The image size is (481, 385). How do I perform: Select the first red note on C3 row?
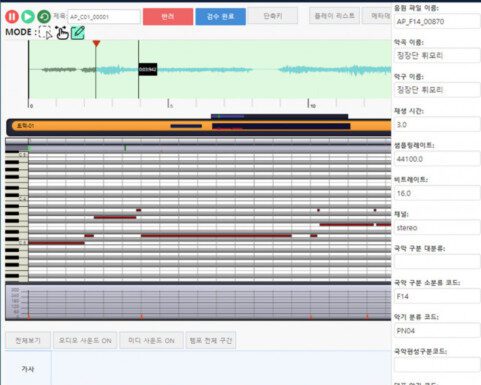[x=56, y=243]
